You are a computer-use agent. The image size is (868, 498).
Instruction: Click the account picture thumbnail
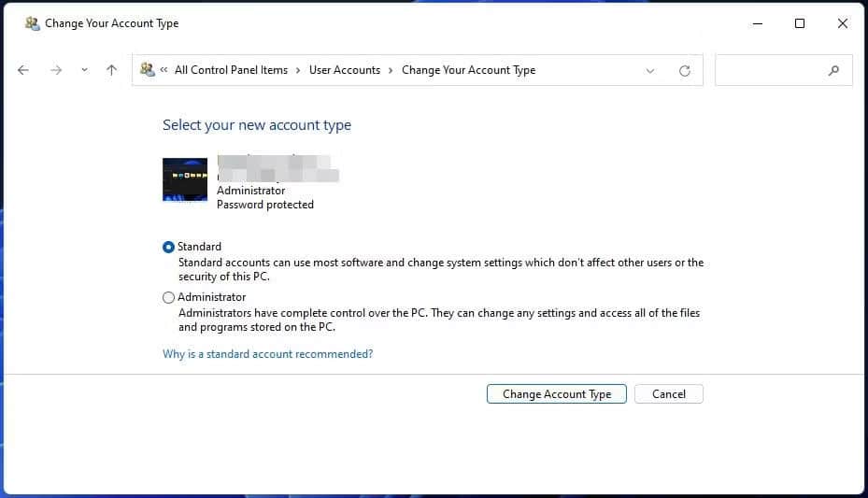coord(185,179)
